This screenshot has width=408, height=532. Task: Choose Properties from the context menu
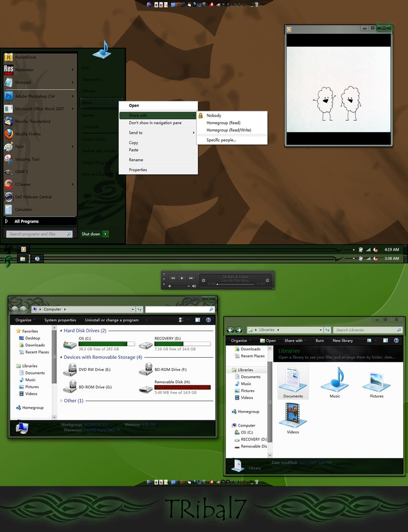click(x=138, y=170)
